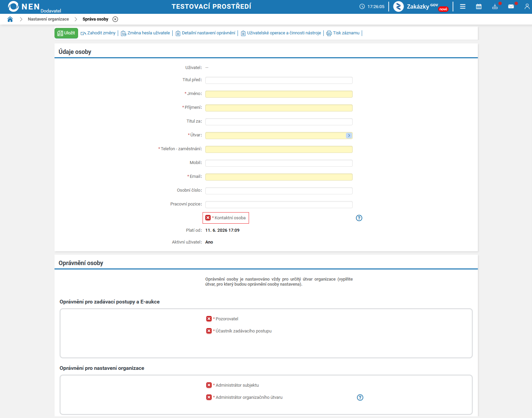Open Změna hesla uživatele action
This screenshot has width=532, height=418.
pos(145,33)
